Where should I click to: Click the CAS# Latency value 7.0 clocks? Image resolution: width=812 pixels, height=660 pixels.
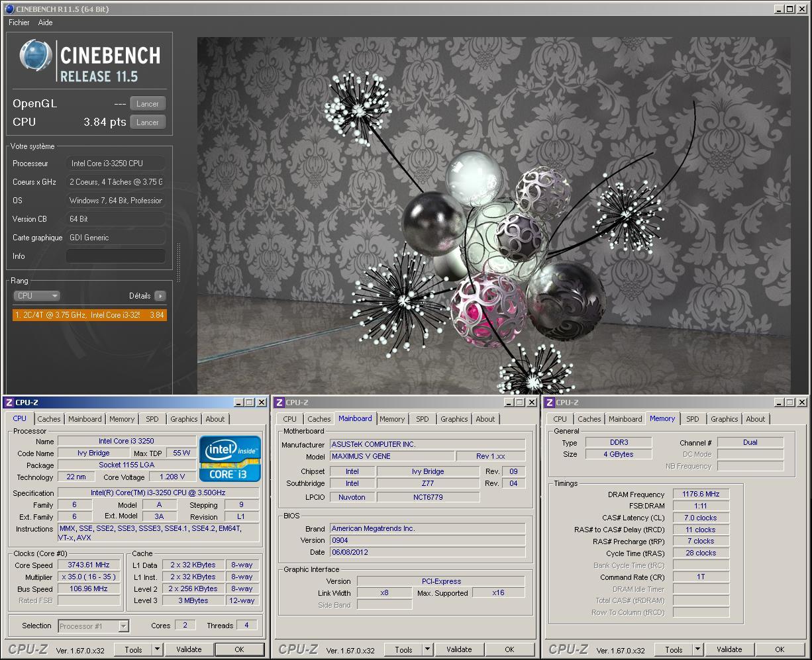coord(701,518)
